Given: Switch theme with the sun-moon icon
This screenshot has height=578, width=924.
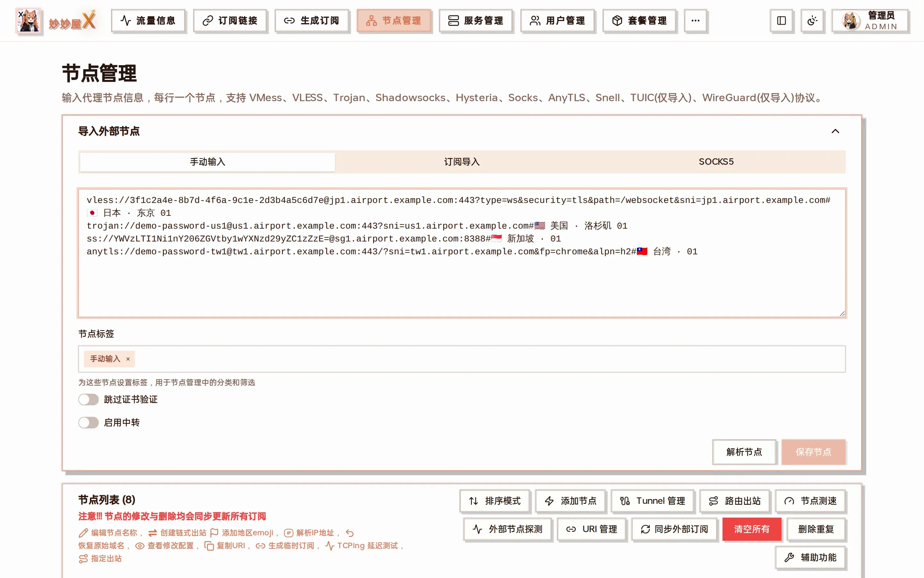Looking at the screenshot, I should (x=812, y=21).
